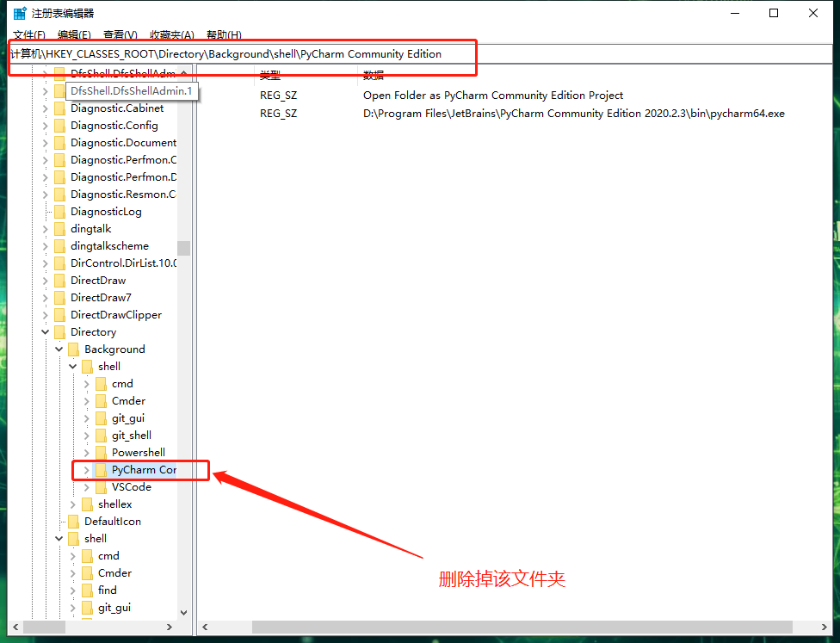Screen dimensions: 840x643
Task: Open the 编辑(E) menu
Action: coord(74,34)
